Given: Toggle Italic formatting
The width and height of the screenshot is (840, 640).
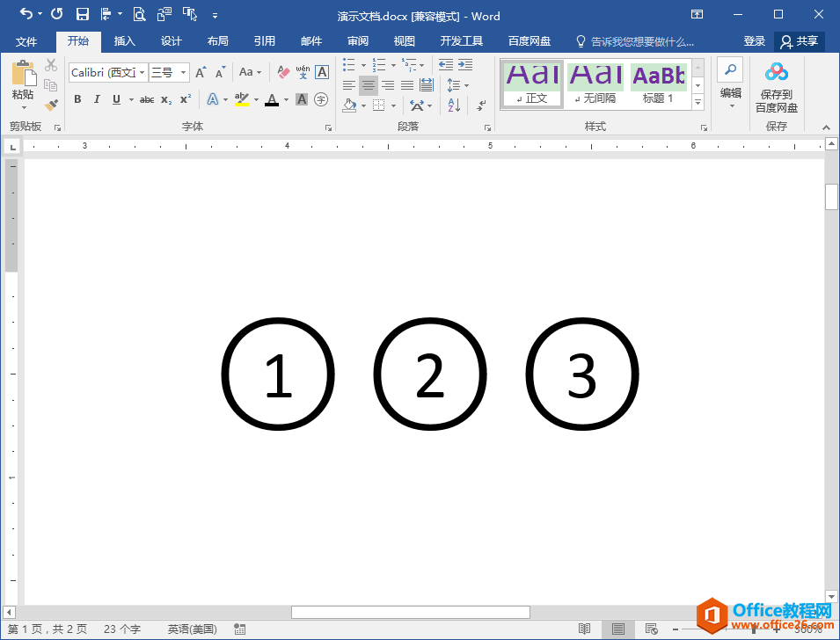Looking at the screenshot, I should [97, 99].
